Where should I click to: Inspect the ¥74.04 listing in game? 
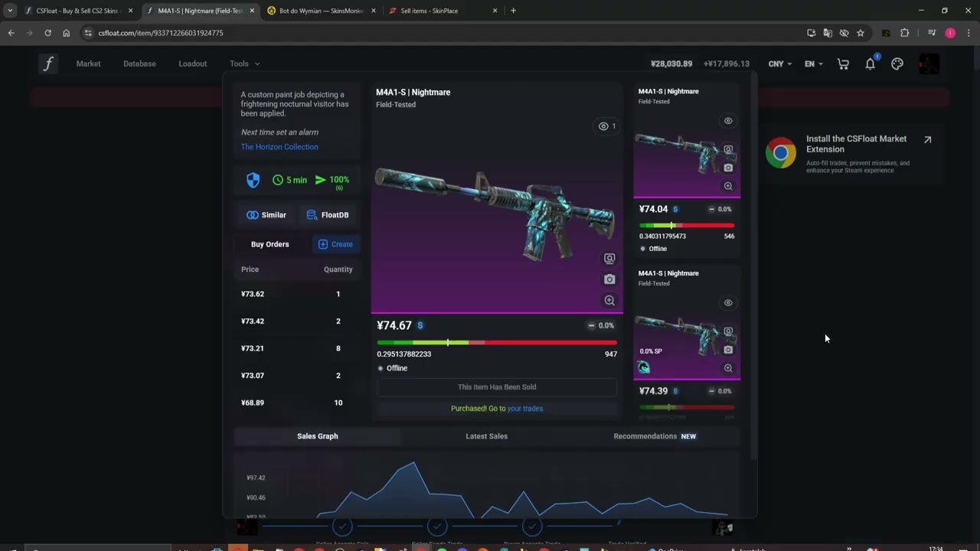pyautogui.click(x=728, y=149)
